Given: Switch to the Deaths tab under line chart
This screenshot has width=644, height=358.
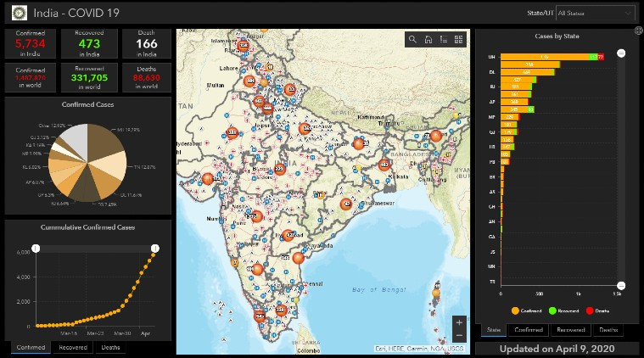Looking at the screenshot, I should [110, 347].
